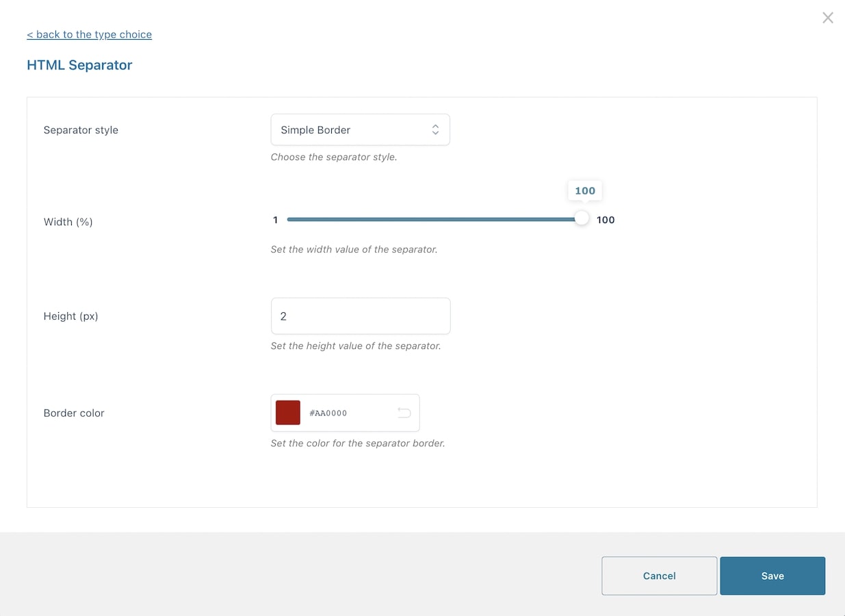Viewport: 845px width, 616px height.
Task: Cancel the separator changes
Action: click(660, 576)
